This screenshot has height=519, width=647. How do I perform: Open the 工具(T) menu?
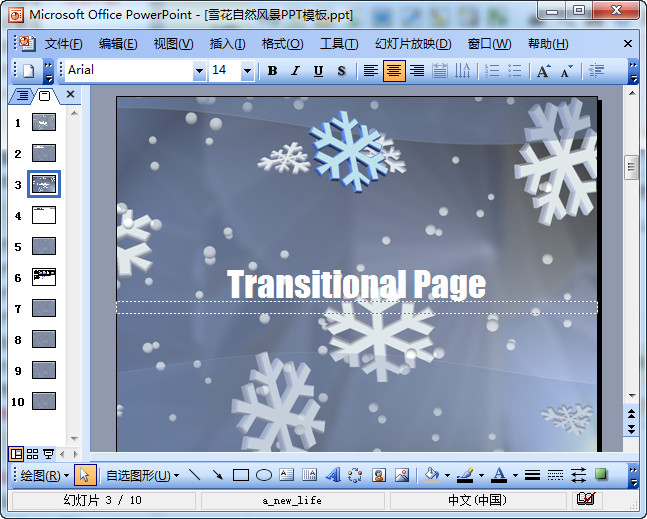(x=339, y=44)
